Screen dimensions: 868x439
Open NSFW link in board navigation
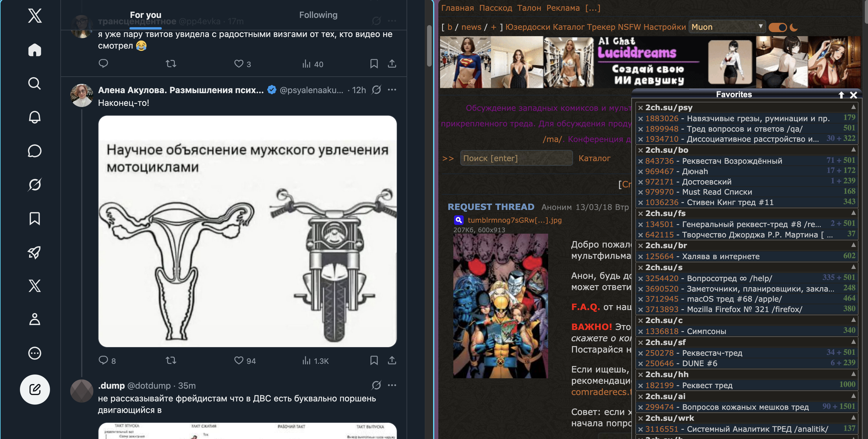point(629,27)
